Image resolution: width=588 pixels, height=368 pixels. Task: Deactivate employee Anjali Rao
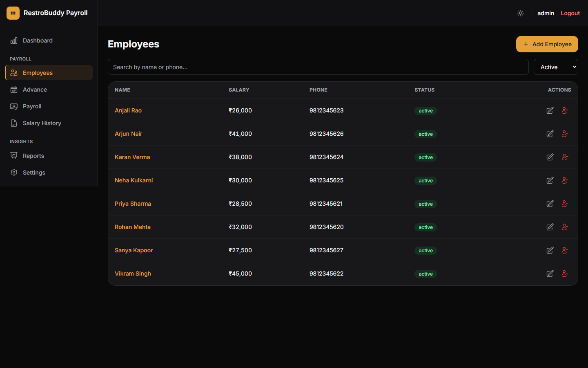tap(565, 110)
